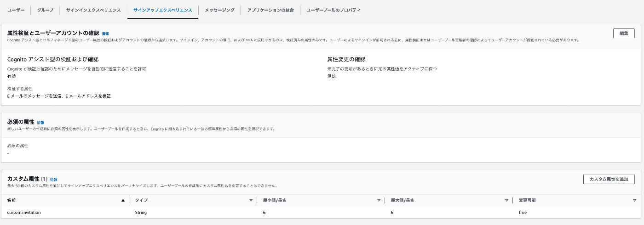644x225 pixels.
Task: Click the sort arrow on 最小値/長さ column
Action: pyautogui.click(x=379, y=200)
